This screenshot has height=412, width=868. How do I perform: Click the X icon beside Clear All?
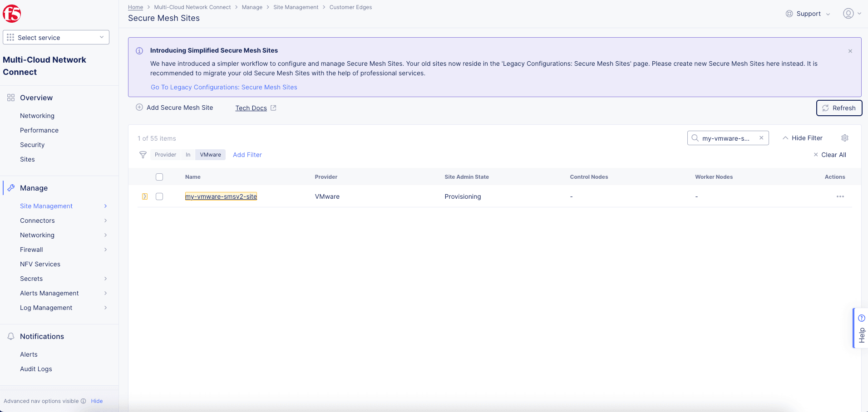(816, 155)
